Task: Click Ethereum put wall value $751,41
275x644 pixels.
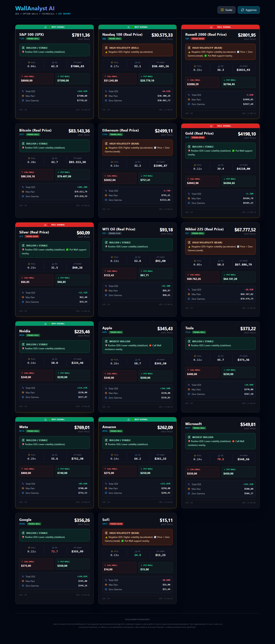Action: [x=145, y=180]
